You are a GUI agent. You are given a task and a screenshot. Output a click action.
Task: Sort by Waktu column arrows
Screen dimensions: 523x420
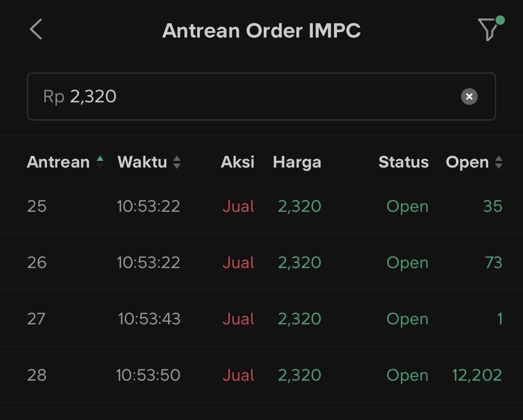pos(177,162)
